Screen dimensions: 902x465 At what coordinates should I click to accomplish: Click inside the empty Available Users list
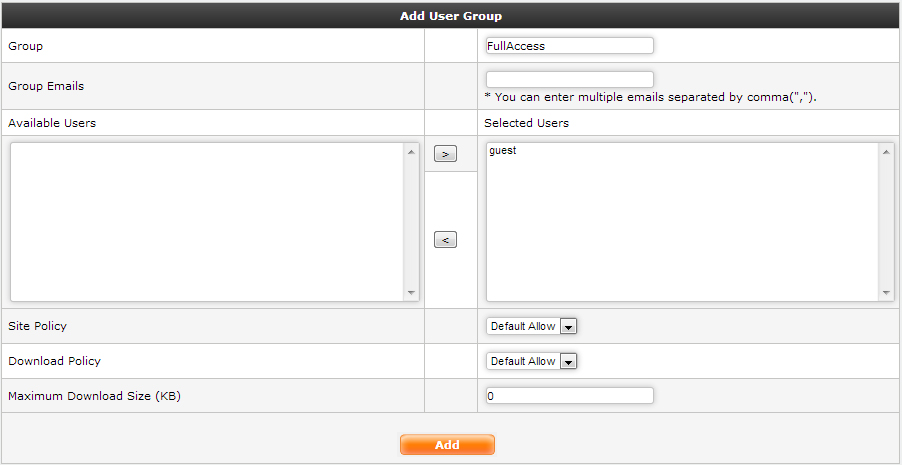pyautogui.click(x=206, y=221)
